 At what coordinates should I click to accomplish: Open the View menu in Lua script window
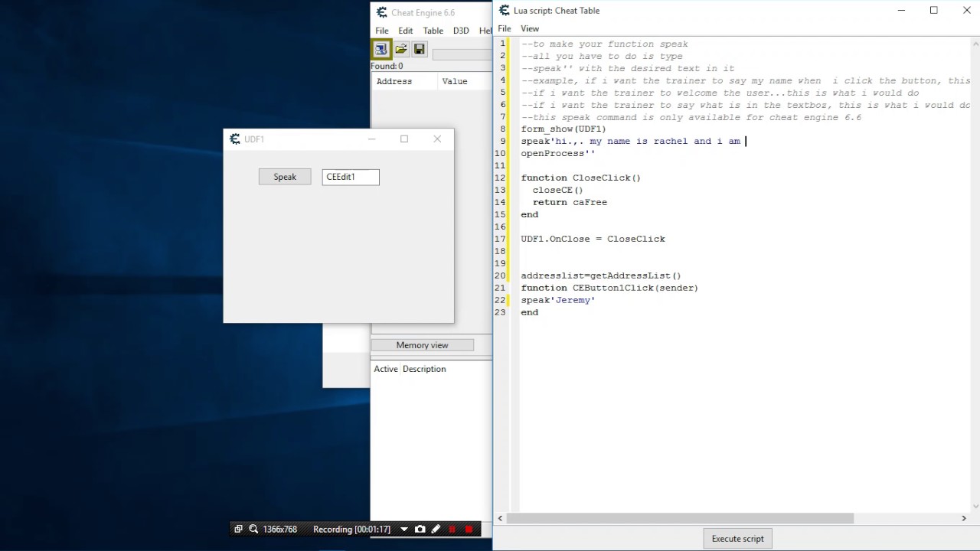[530, 28]
